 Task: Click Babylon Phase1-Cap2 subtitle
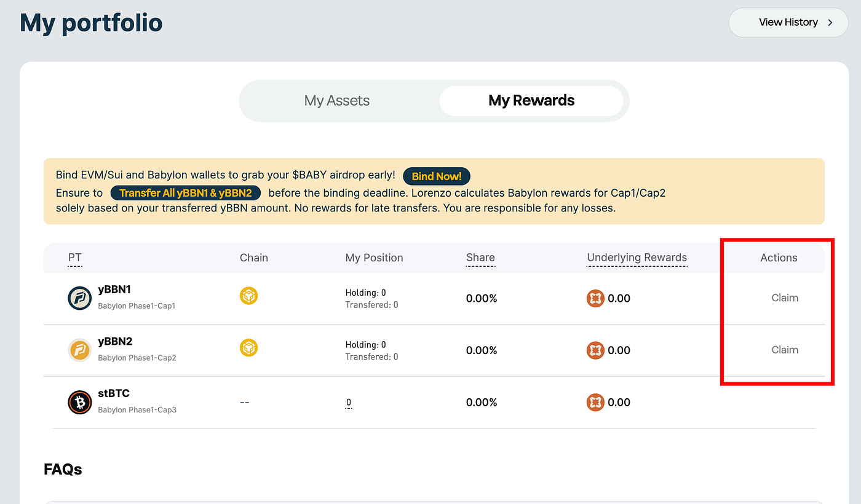[137, 358]
